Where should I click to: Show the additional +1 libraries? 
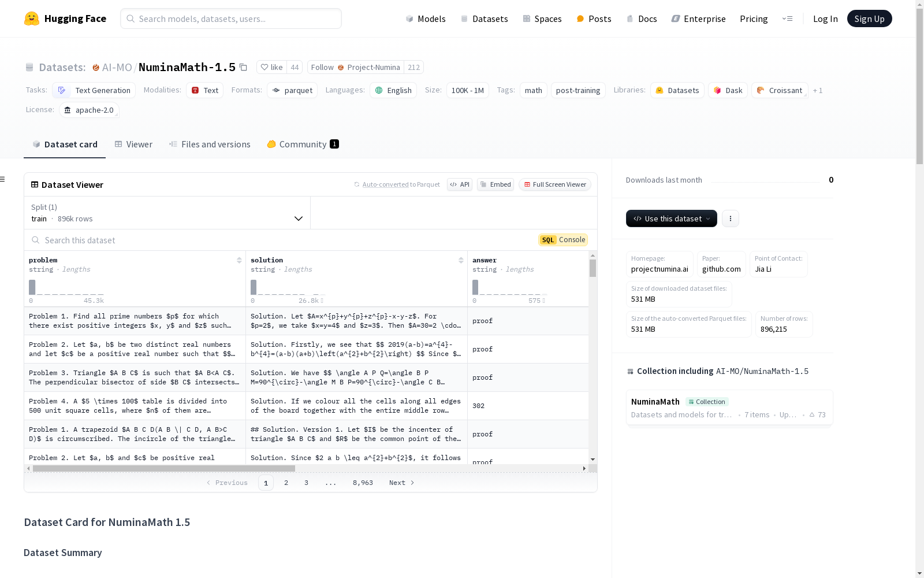(818, 90)
